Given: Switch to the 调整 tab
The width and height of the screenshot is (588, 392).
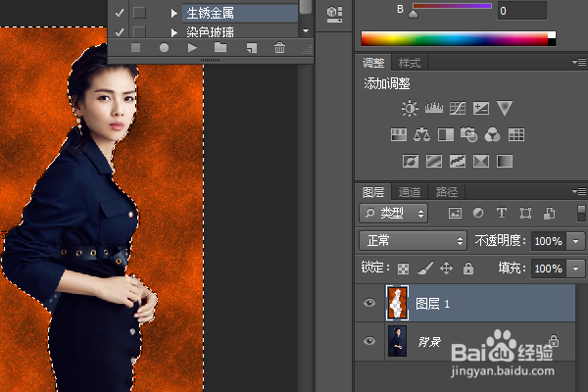Looking at the screenshot, I should [373, 63].
